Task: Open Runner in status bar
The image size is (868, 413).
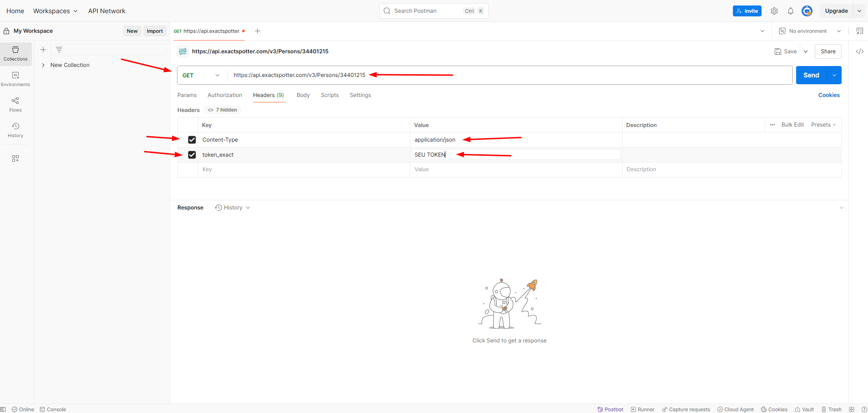Action: [642, 409]
